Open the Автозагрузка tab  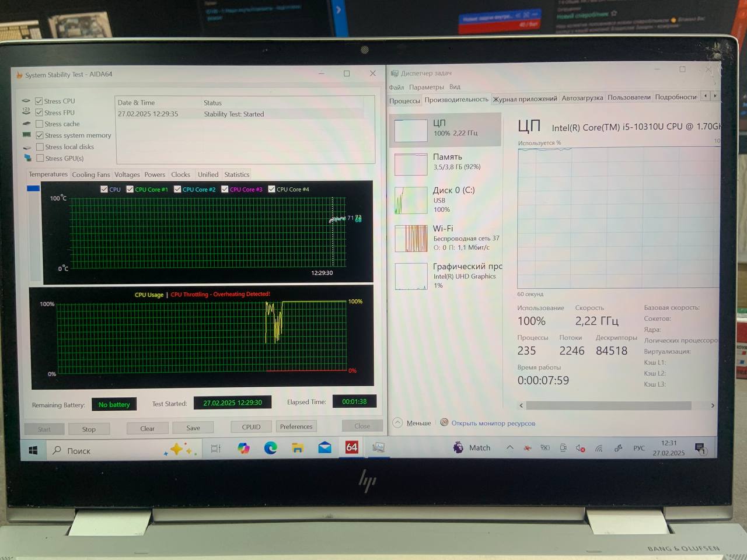point(582,98)
